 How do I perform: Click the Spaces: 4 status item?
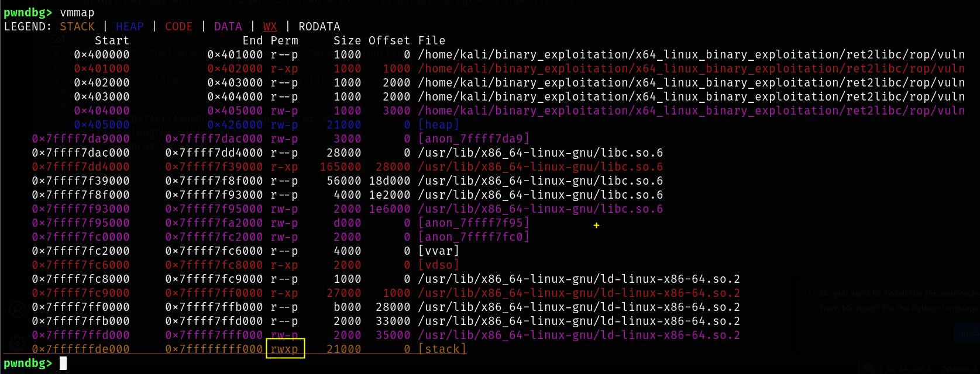click(960, 369)
